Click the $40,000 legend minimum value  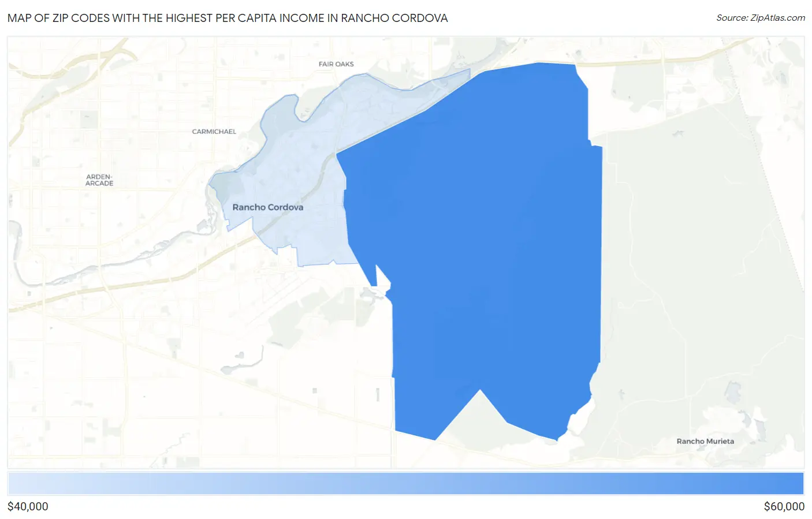28,506
